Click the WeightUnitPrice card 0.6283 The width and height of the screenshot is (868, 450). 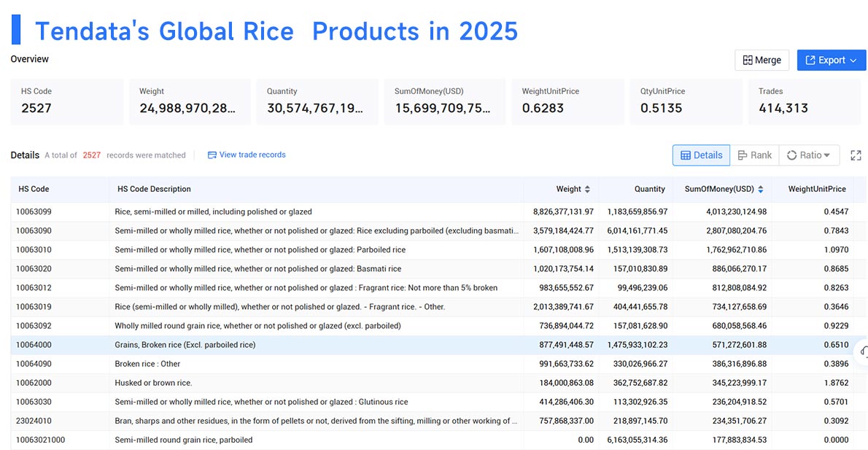567,101
